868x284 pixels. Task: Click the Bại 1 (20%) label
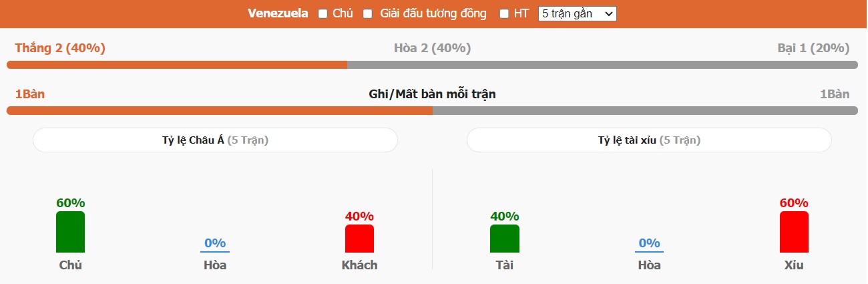(813, 48)
